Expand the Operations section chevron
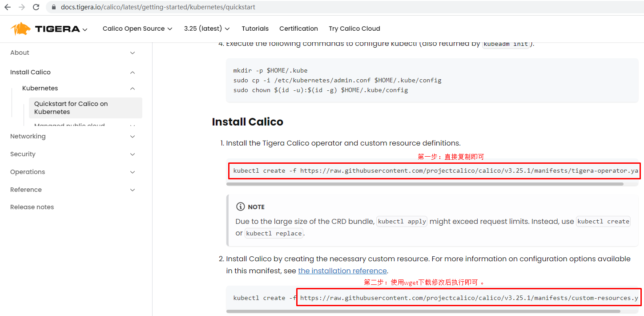644x316 pixels. tap(133, 172)
